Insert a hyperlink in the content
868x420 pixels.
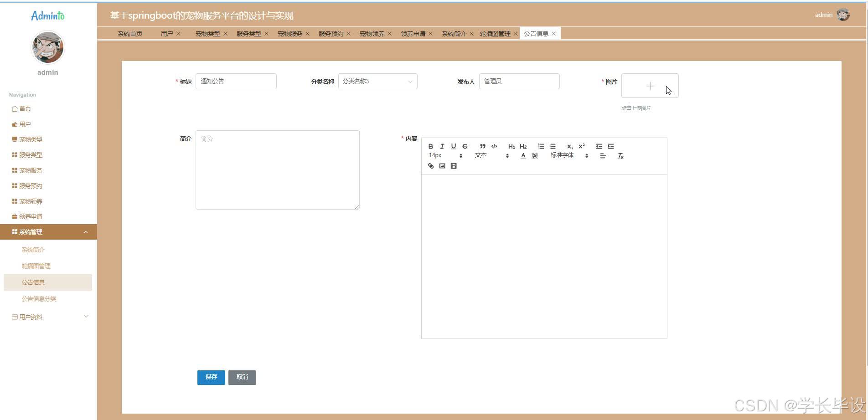[x=430, y=166]
